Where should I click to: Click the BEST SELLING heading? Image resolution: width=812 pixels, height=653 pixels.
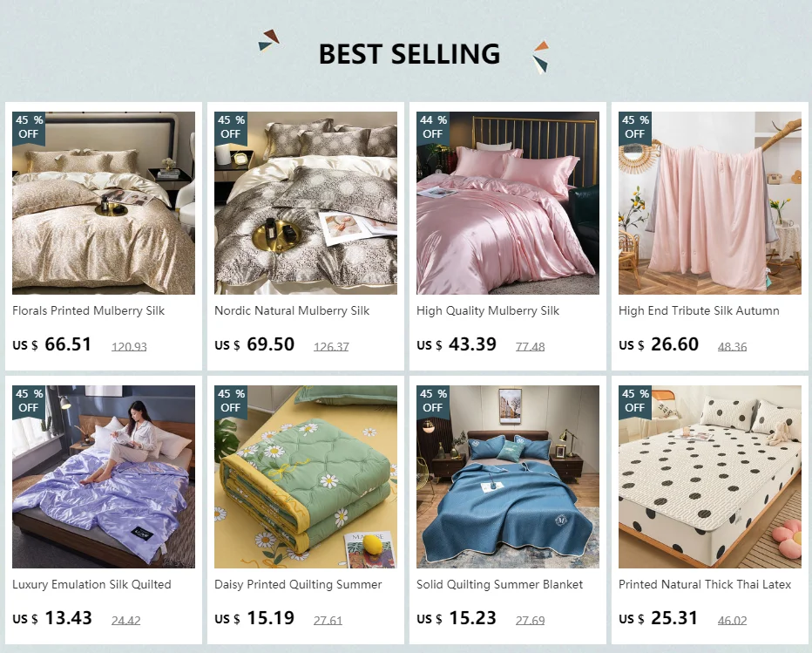pos(409,54)
